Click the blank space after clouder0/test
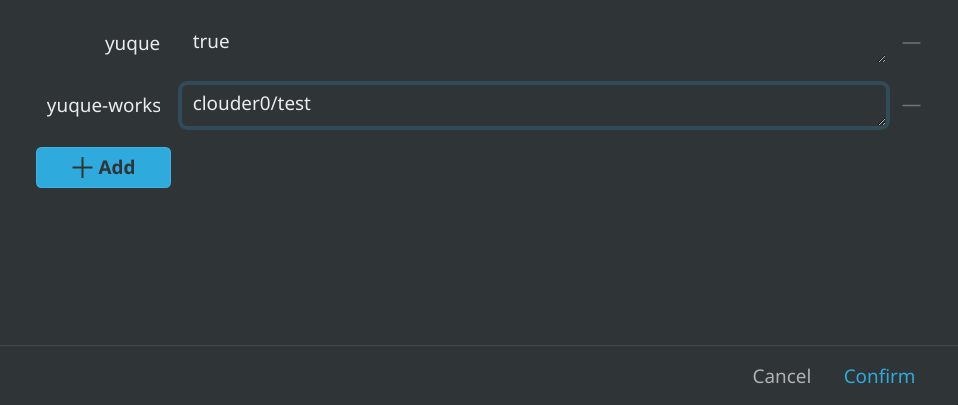The width and height of the screenshot is (958, 405). pos(600,103)
